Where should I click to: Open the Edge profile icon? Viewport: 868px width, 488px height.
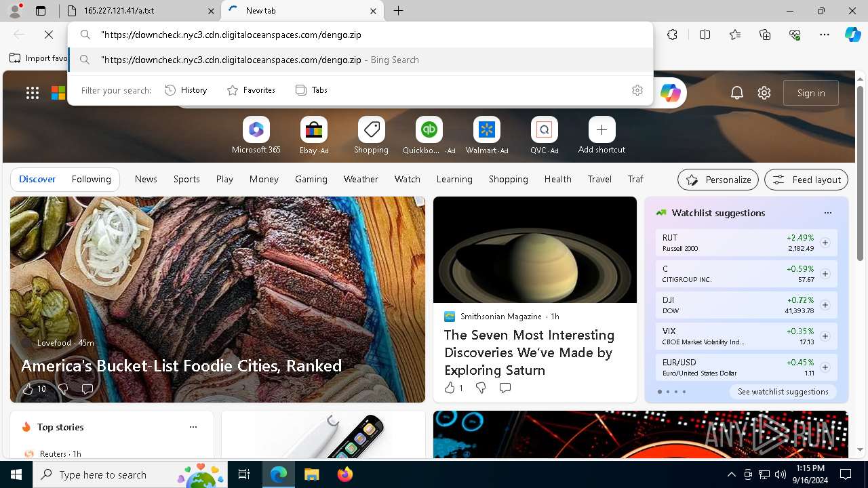[15, 11]
